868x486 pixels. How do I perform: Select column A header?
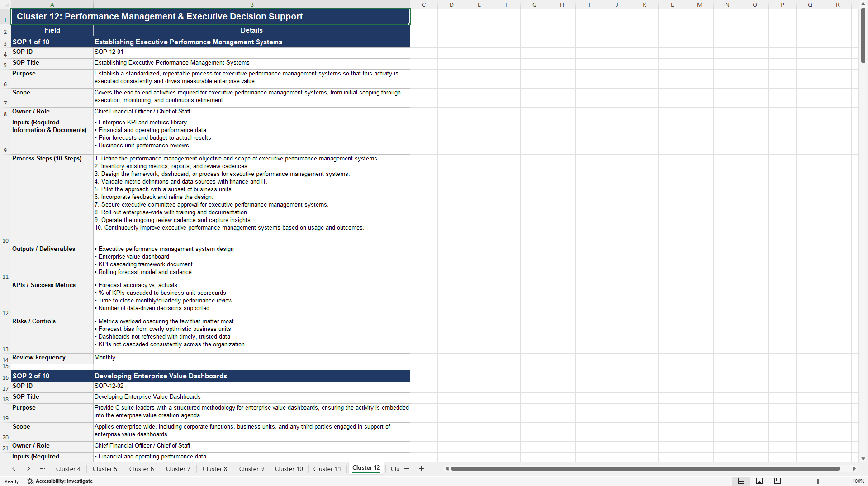[52, 5]
